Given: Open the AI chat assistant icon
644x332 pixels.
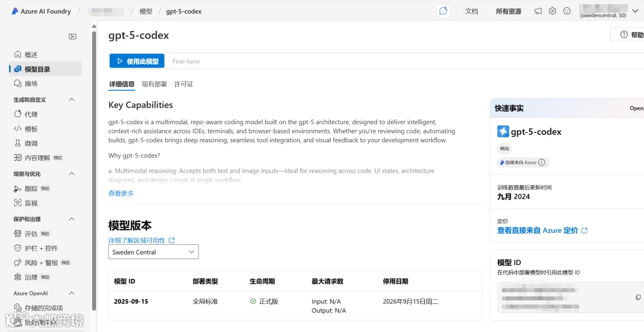Looking at the screenshot, I should coord(442,11).
